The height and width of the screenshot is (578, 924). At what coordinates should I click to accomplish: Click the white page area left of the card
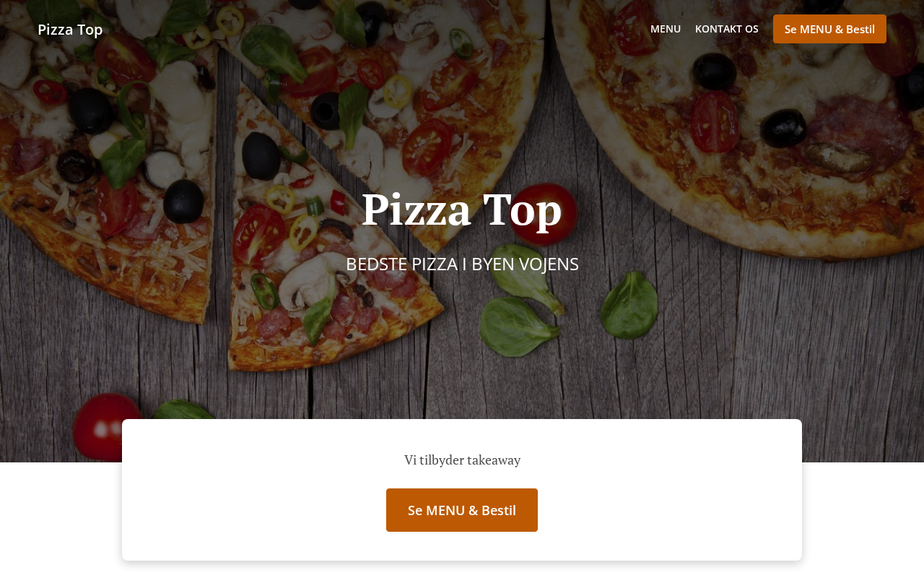tap(61, 520)
